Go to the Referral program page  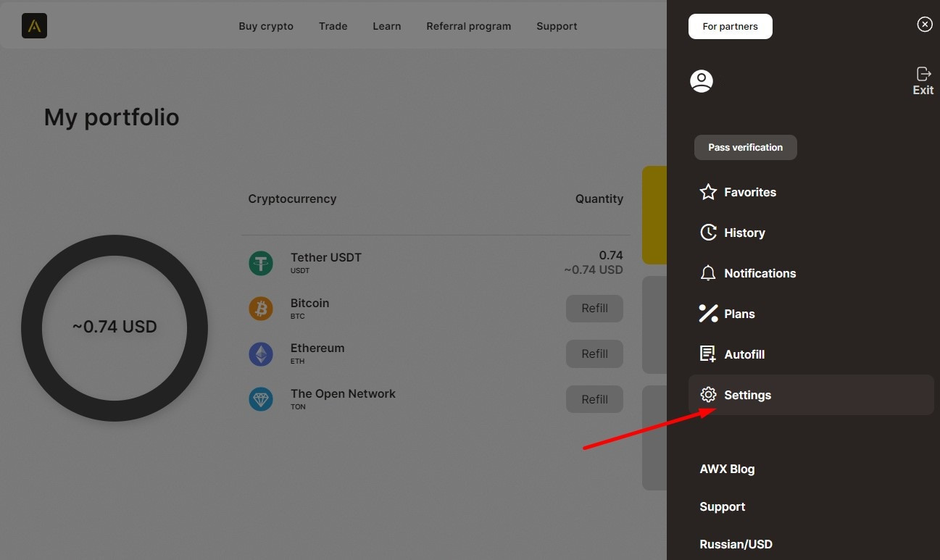click(468, 26)
